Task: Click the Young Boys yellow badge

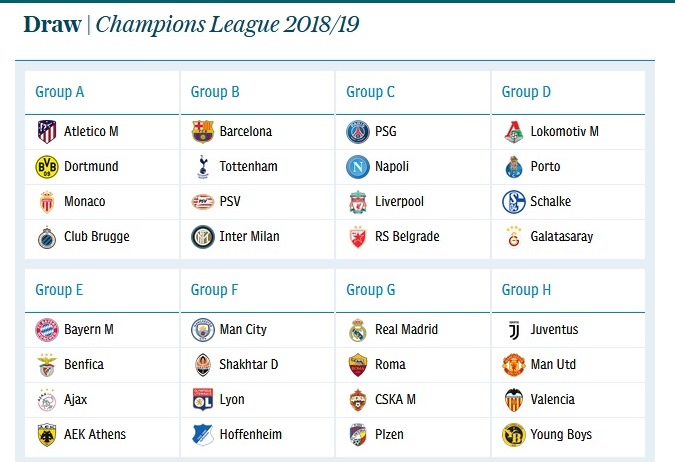Action: (x=514, y=435)
